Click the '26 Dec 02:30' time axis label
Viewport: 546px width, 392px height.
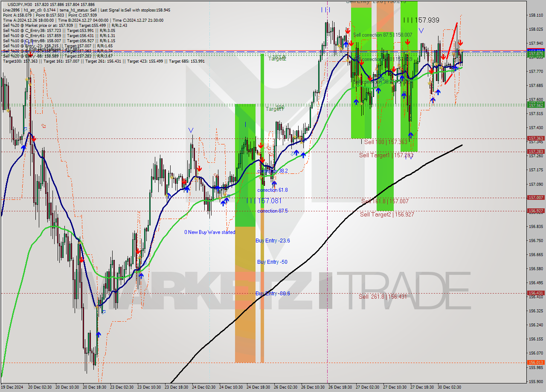coord(285,387)
